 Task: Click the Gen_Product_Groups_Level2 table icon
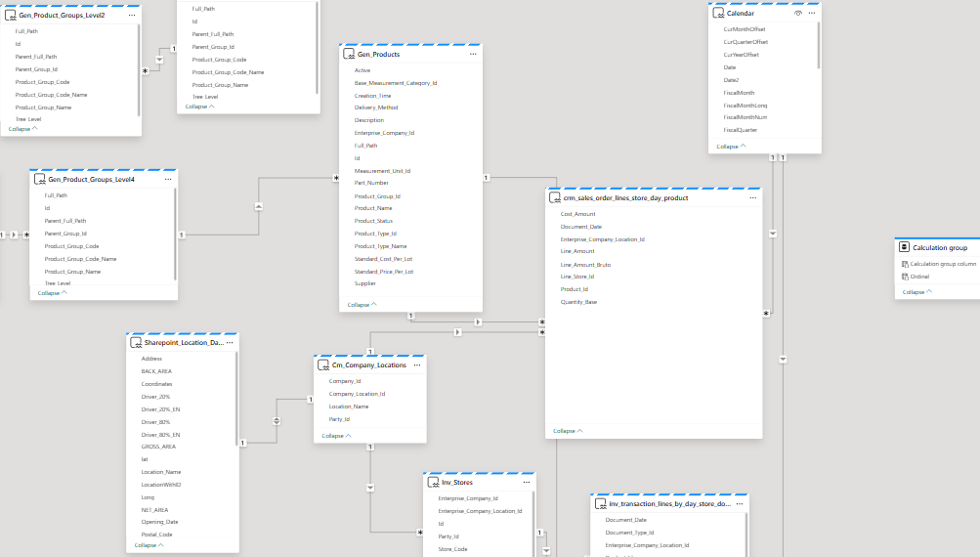(11, 15)
